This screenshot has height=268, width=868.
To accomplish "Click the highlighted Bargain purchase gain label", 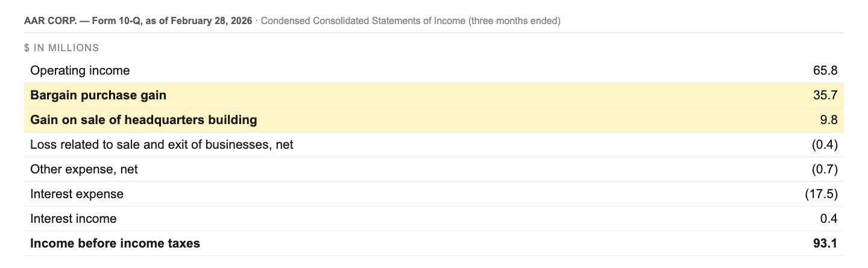I will [x=98, y=95].
